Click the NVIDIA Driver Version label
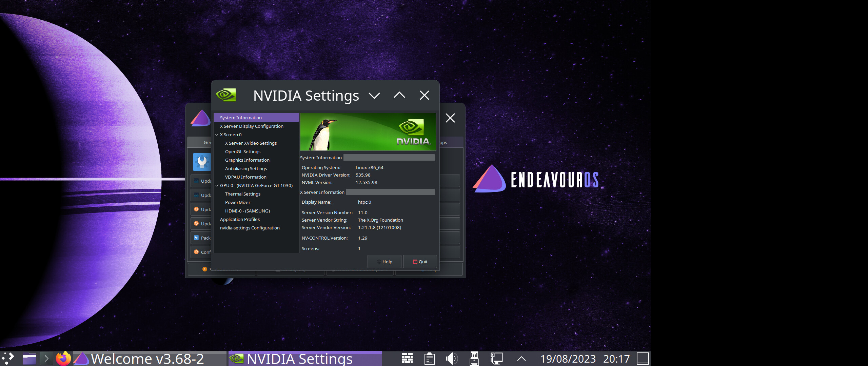The image size is (868, 366). click(x=326, y=175)
